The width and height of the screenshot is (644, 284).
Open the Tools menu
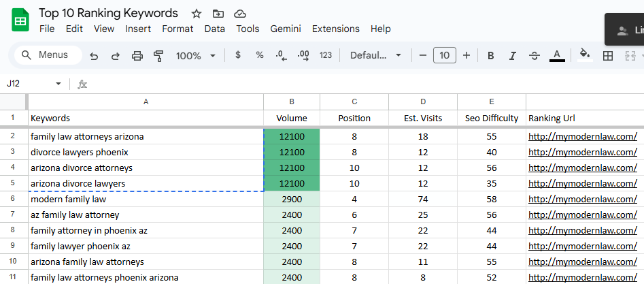(x=248, y=29)
